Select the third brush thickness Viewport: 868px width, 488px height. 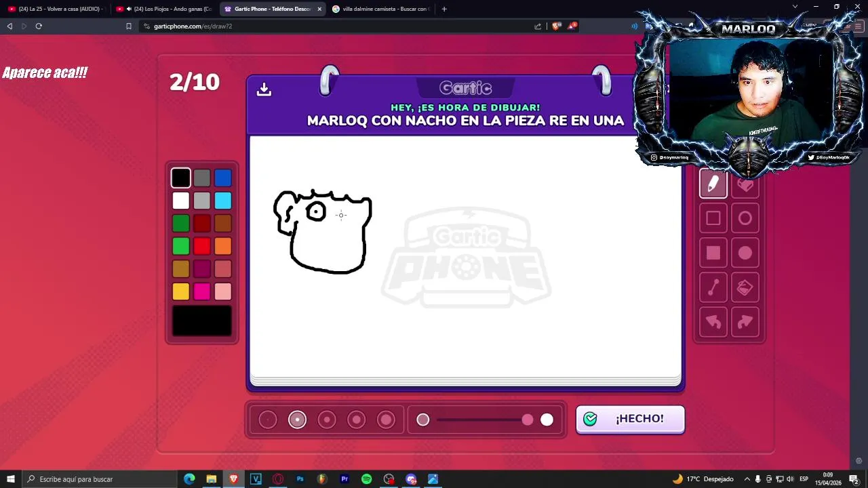click(327, 420)
